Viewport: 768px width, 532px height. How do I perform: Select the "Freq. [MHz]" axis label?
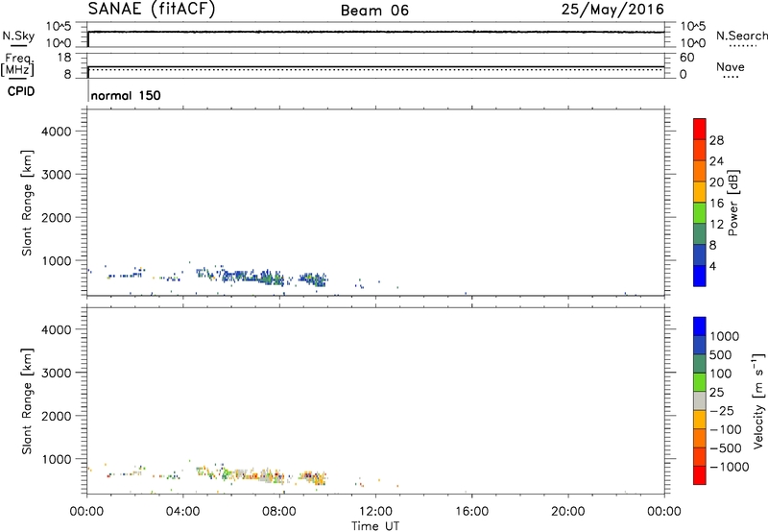17,64
